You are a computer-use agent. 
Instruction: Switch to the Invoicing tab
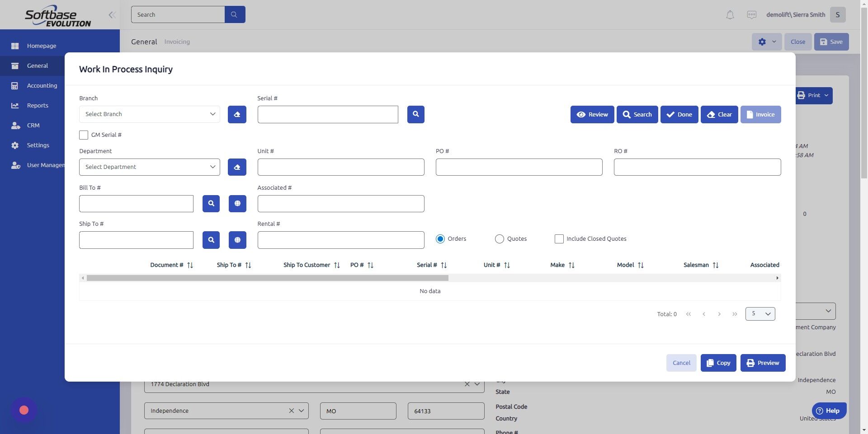coord(177,42)
